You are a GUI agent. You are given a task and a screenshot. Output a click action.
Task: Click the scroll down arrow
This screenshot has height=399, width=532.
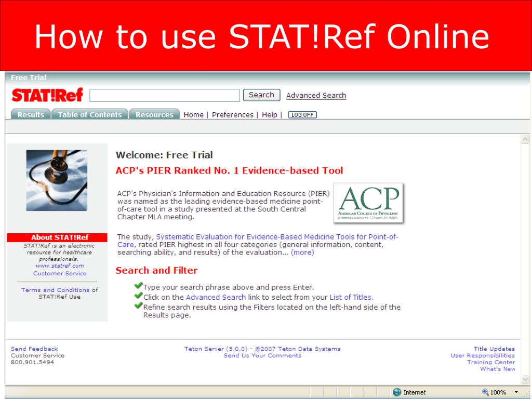tap(525, 379)
